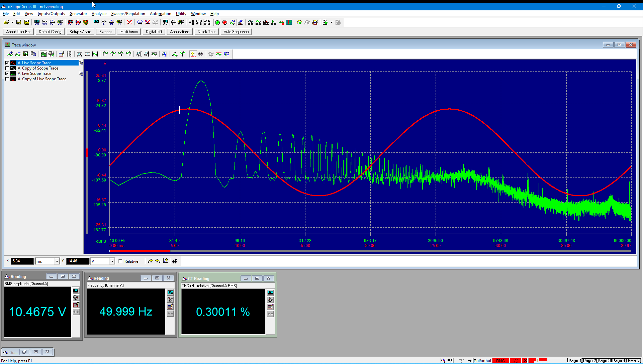Click the numeric values list icon in Trace toolbar
643x364 pixels.
click(69, 54)
